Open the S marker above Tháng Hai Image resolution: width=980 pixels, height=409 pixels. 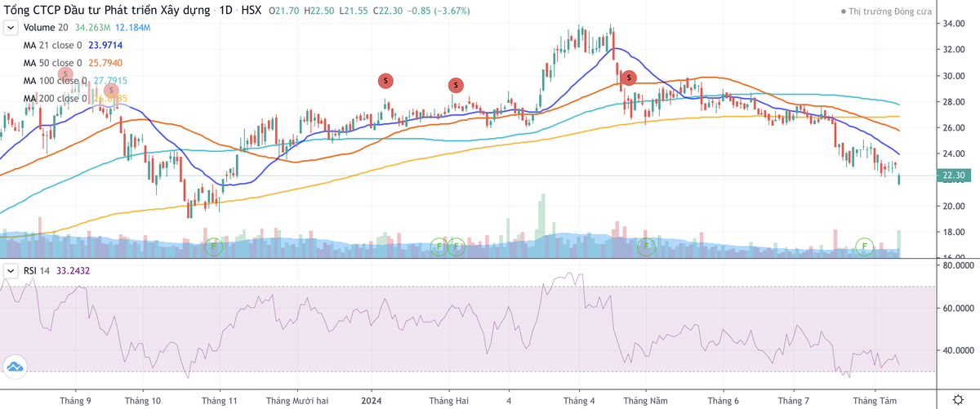click(x=456, y=85)
